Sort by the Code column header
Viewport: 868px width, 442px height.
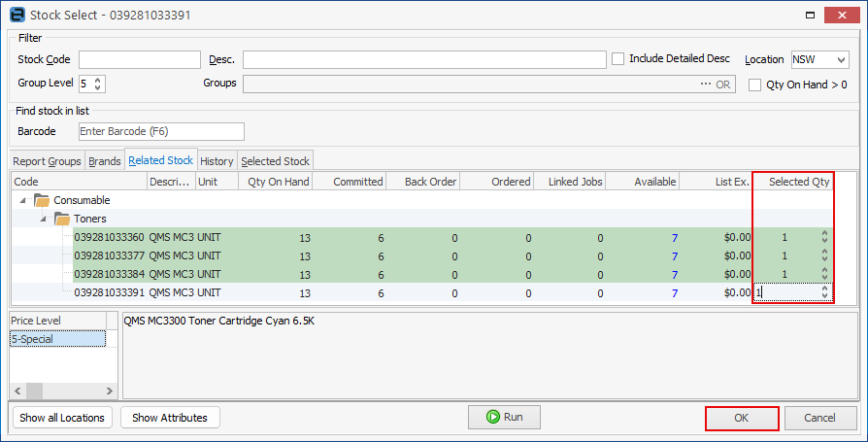[x=80, y=182]
